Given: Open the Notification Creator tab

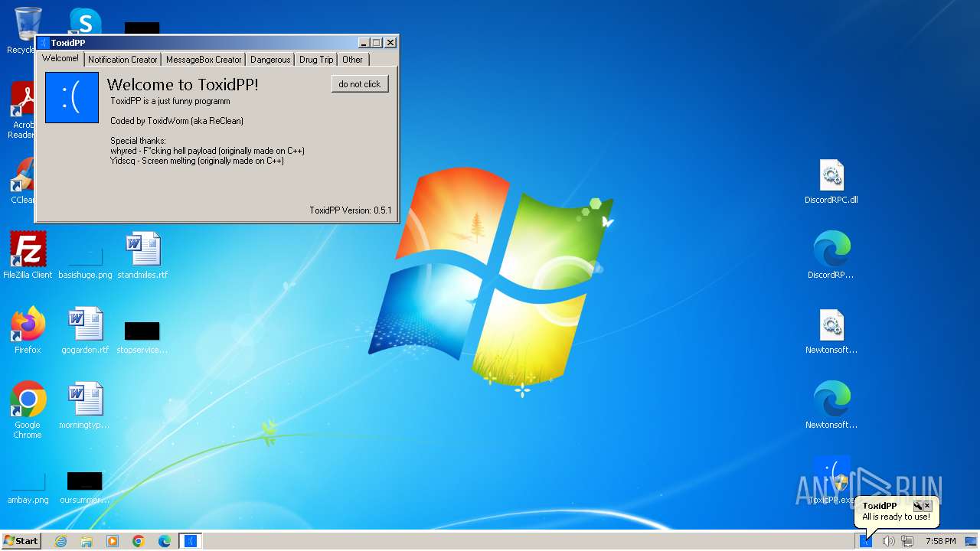Looking at the screenshot, I should [x=122, y=59].
